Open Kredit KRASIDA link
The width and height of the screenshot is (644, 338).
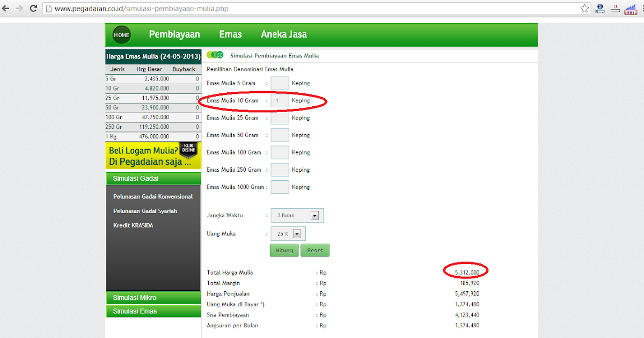(x=133, y=225)
